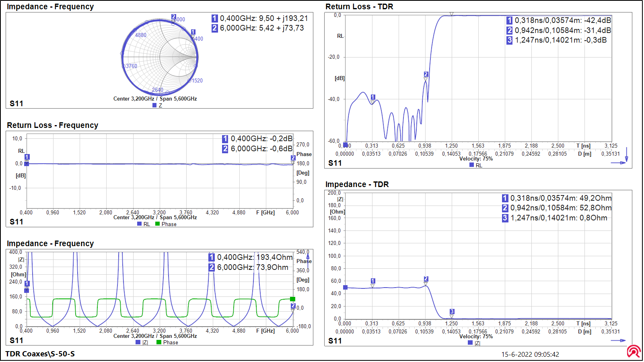The image size is (644, 362).
Task: Click the 'Impedance - Frequency' title above the Smith chart
Action: point(50,6)
